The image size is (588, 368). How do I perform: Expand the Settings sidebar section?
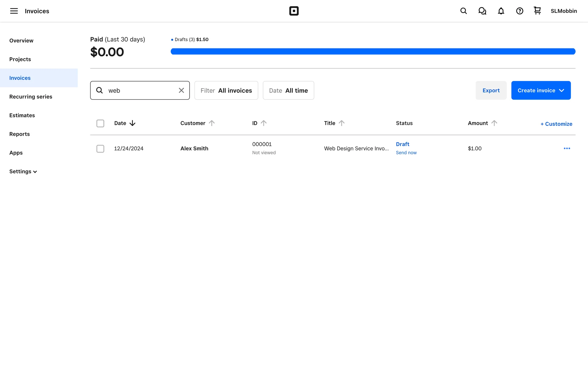coord(23,171)
